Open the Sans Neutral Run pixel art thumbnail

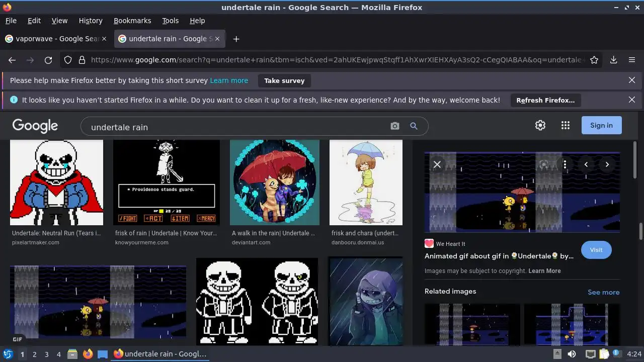click(x=56, y=183)
